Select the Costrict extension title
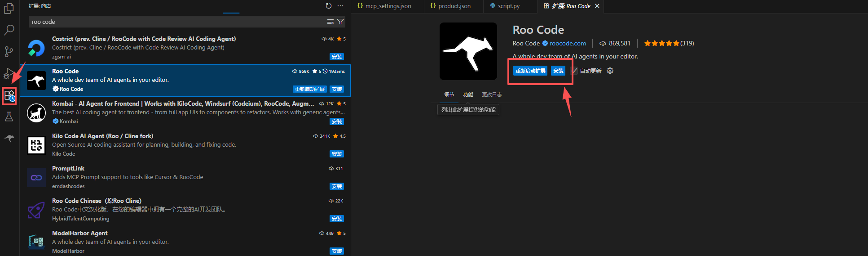This screenshot has width=868, height=256. point(144,39)
